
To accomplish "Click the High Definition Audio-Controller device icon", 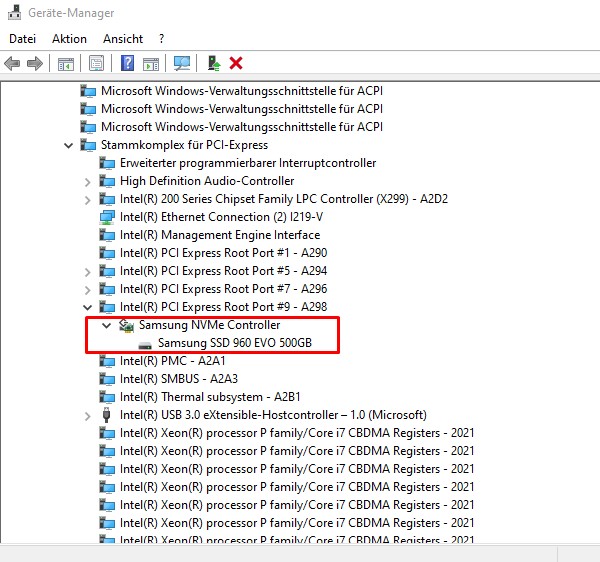I will click(x=107, y=181).
